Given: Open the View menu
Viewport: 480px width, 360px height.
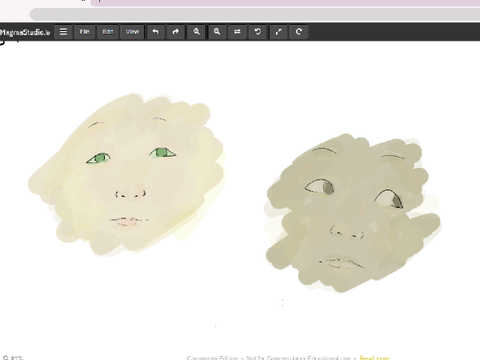Looking at the screenshot, I should [132, 32].
